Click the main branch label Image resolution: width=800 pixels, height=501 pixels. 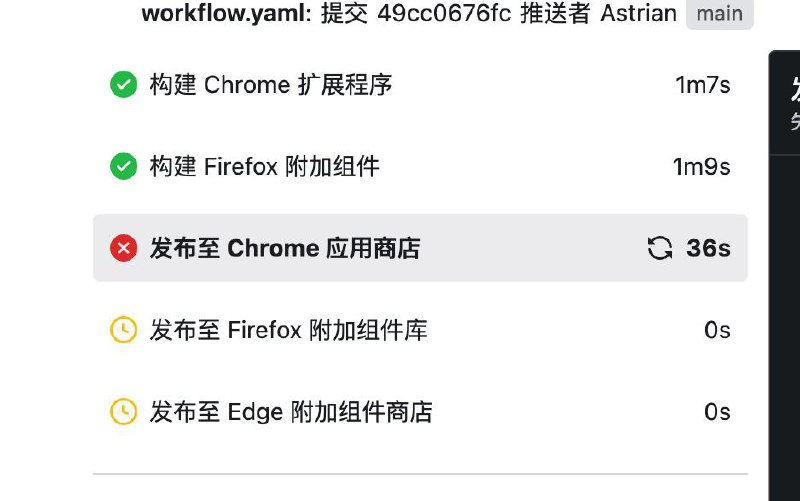(719, 13)
